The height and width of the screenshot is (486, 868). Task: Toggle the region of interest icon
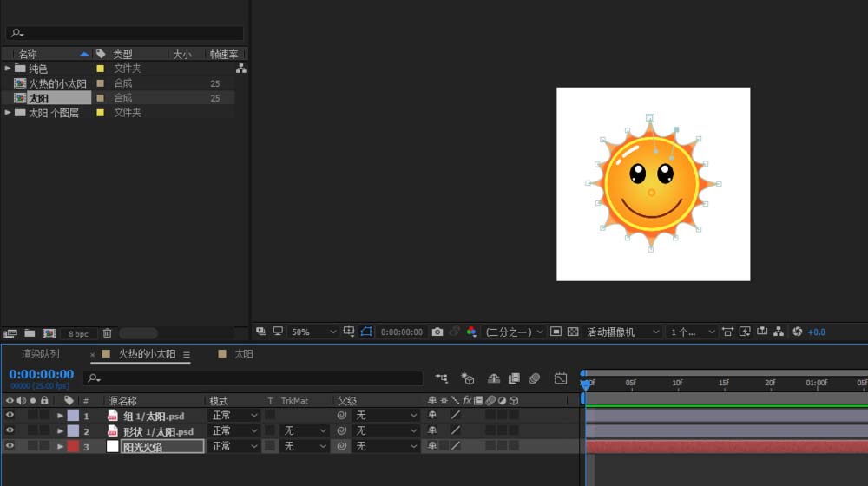(x=366, y=332)
